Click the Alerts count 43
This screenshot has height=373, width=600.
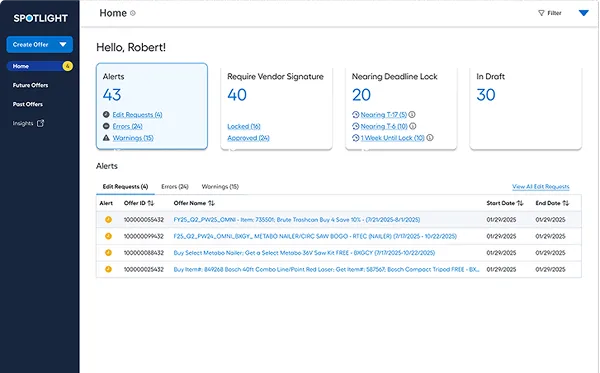tap(112, 95)
